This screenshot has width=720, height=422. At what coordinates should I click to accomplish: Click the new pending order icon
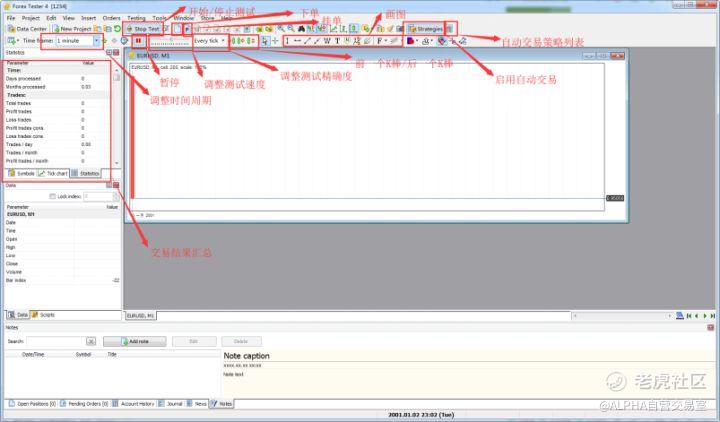pyautogui.click(x=187, y=29)
